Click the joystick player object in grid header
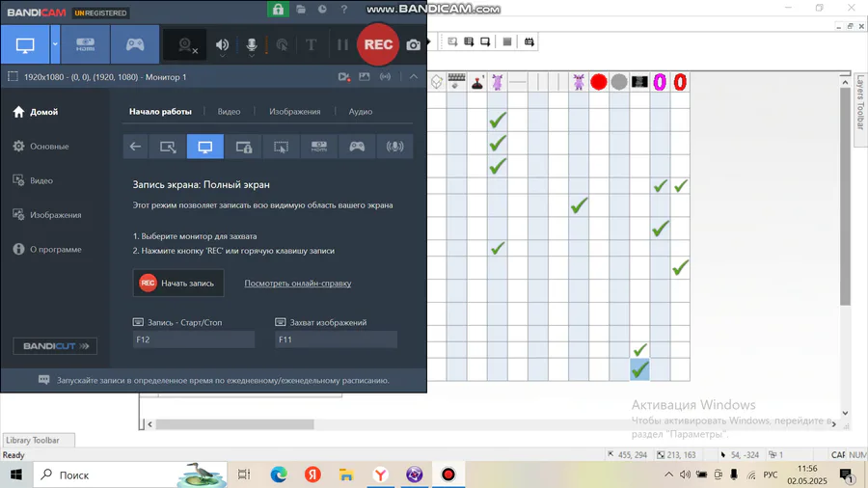 click(x=477, y=82)
